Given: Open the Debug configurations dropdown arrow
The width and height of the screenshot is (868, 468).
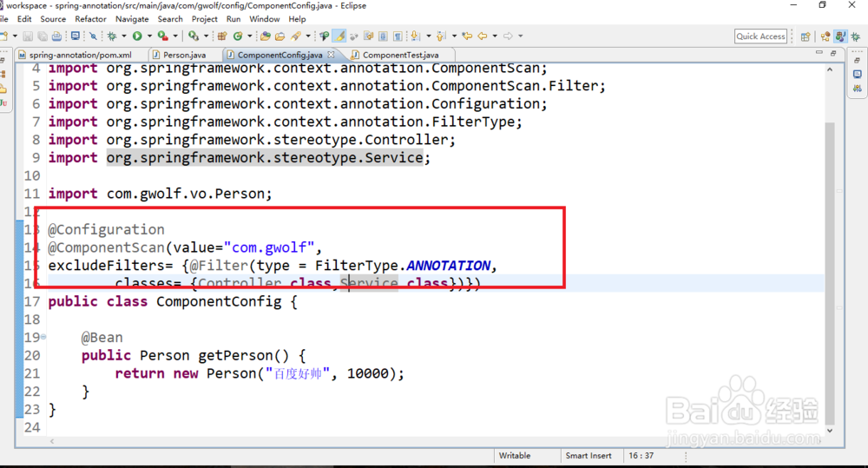Looking at the screenshot, I should pyautogui.click(x=124, y=36).
